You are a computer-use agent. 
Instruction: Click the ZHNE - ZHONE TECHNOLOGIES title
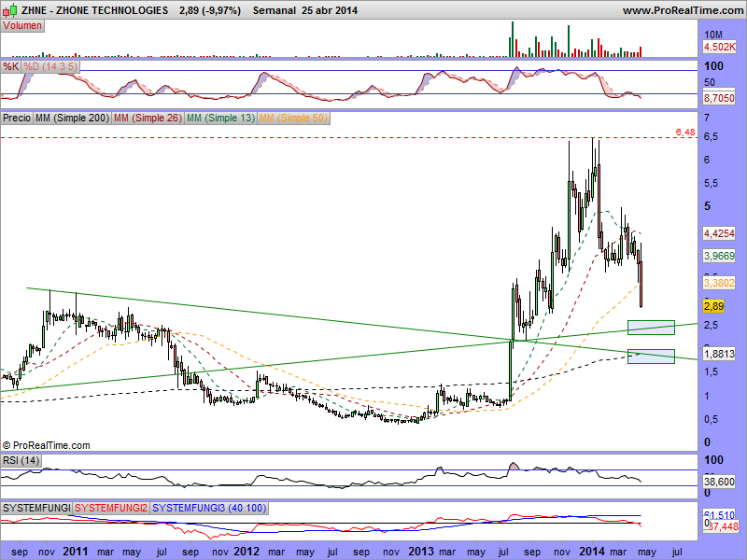95,10
